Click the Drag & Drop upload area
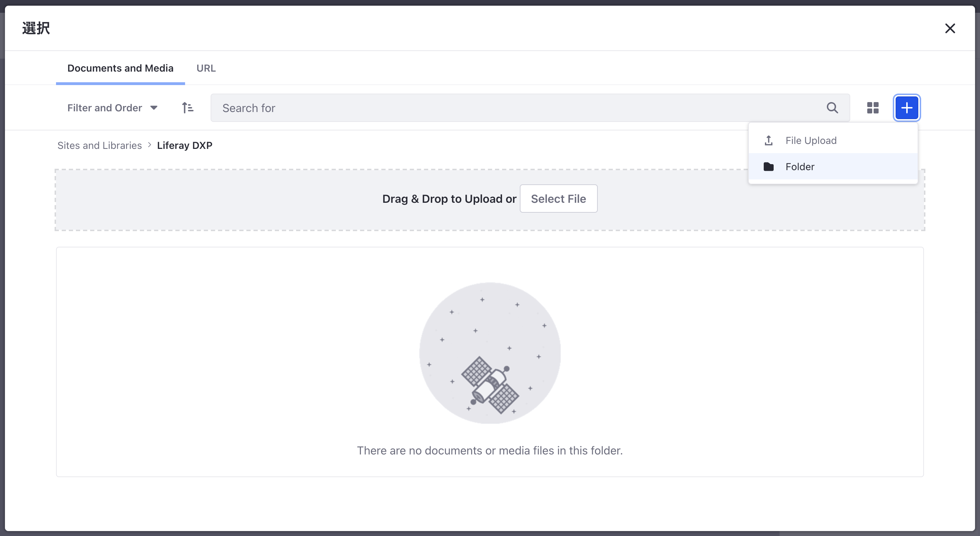This screenshot has height=536, width=980. pos(266,200)
